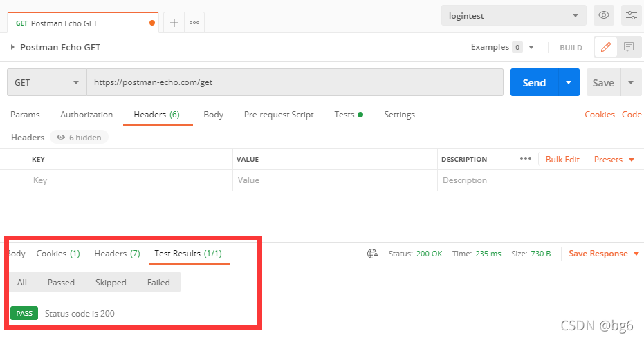Open the Presets dropdown
644x340 pixels.
click(614, 160)
